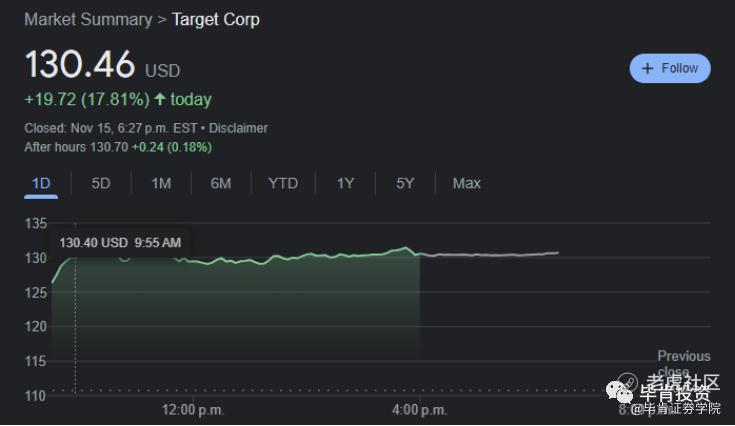Switch to the 6M time range

click(221, 183)
